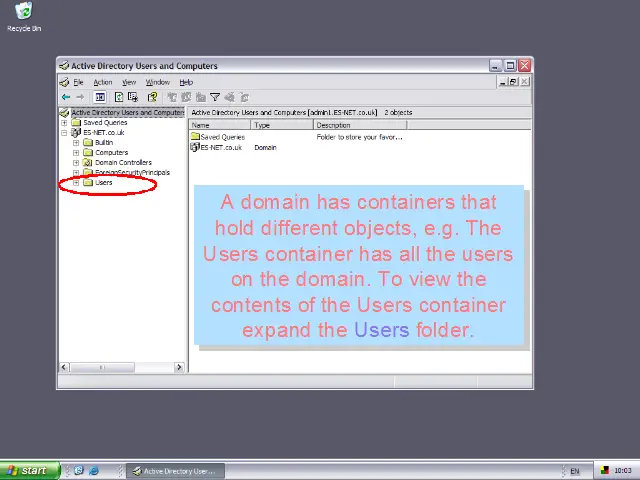
Task: Click the Export List toolbar icon
Action: pos(133,97)
